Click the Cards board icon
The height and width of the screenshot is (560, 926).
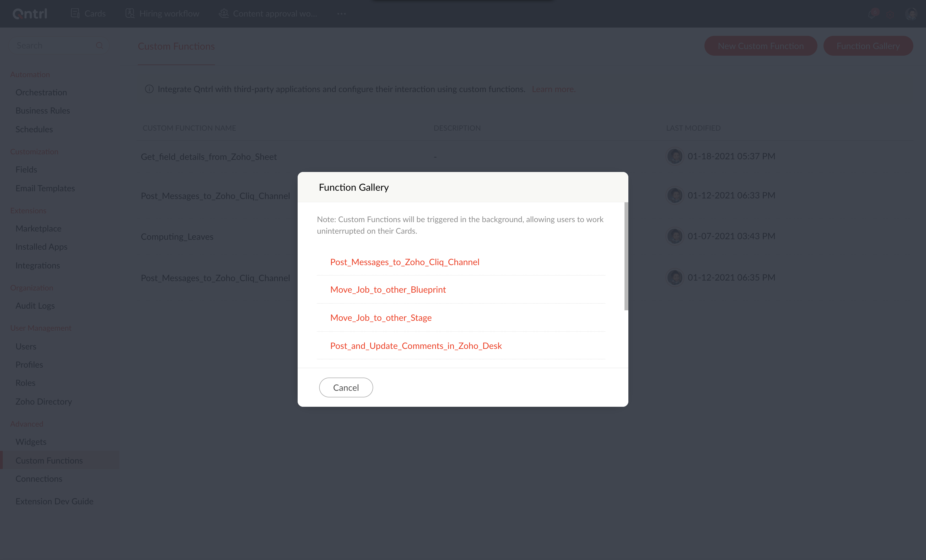(75, 14)
